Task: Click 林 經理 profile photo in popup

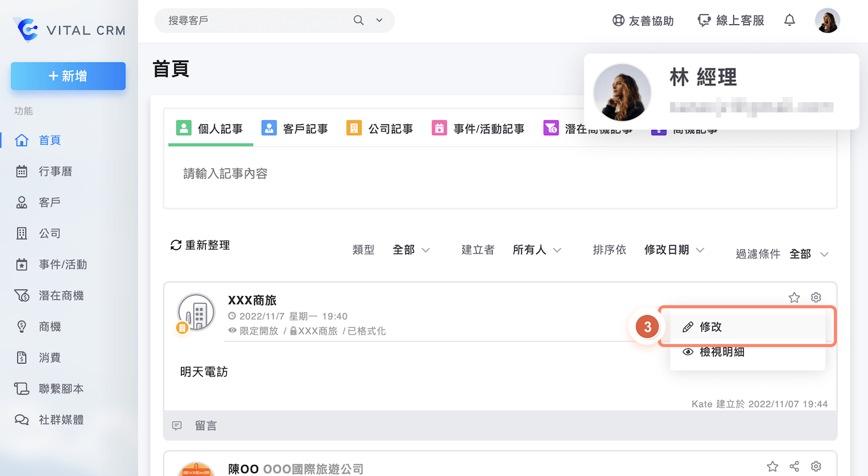Action: coord(622,92)
